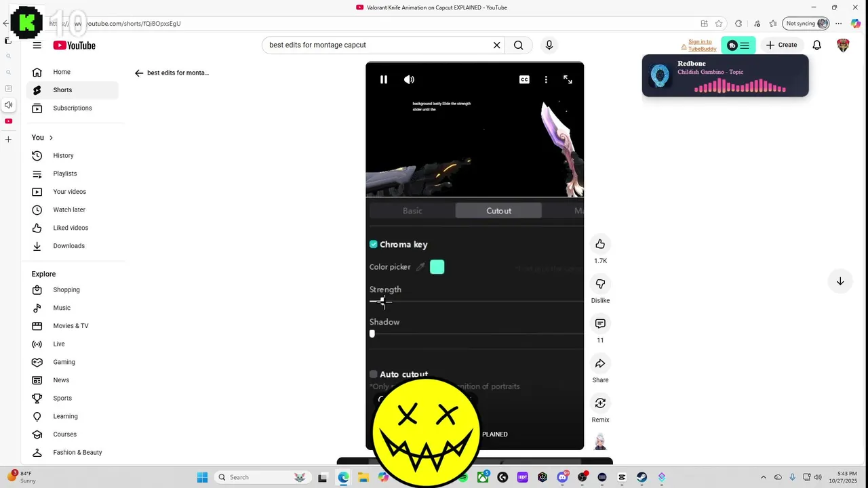This screenshot has height=488, width=868.
Task: Open the browser favorites list icon
Action: [773, 24]
